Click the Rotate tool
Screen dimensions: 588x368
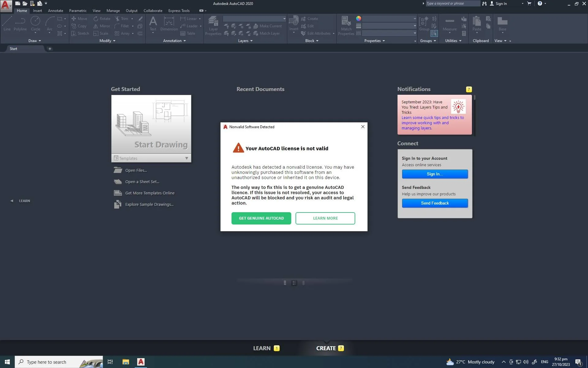(x=102, y=19)
